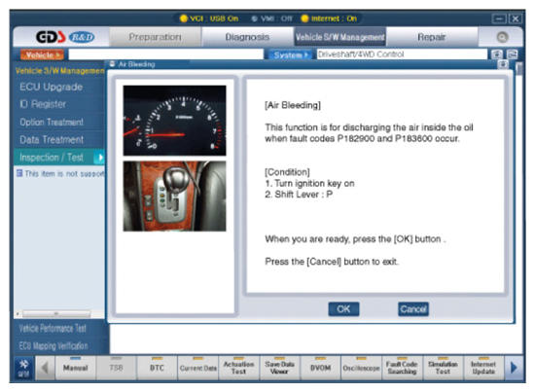This screenshot has width=535, height=392.
Task: Switch to the Diagnosis tab
Action: click(x=247, y=37)
